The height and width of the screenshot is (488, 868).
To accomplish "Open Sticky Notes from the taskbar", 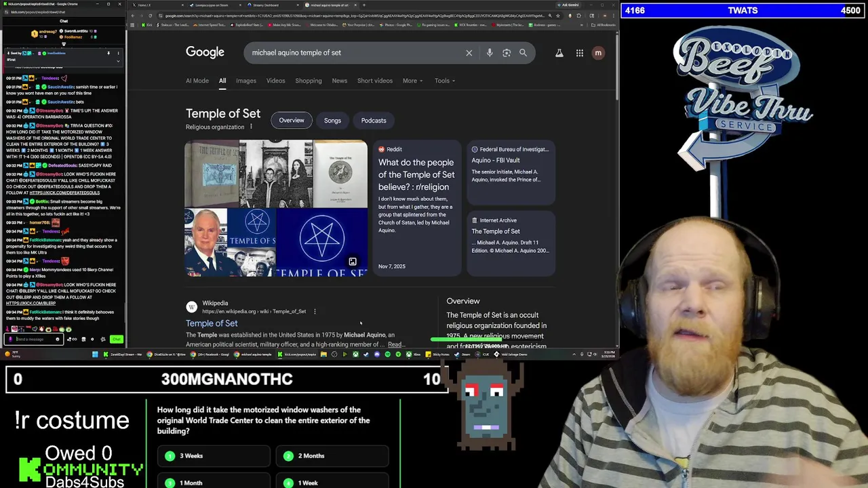I will 438,354.
